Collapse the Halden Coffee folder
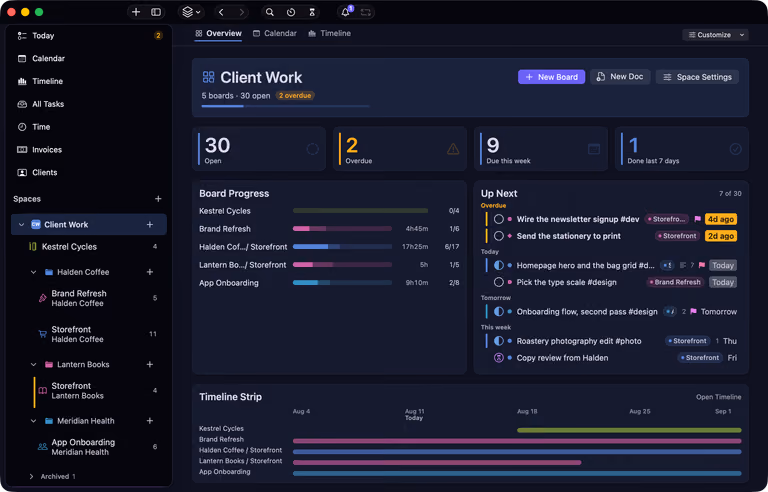The height and width of the screenshot is (492, 768). pos(33,272)
